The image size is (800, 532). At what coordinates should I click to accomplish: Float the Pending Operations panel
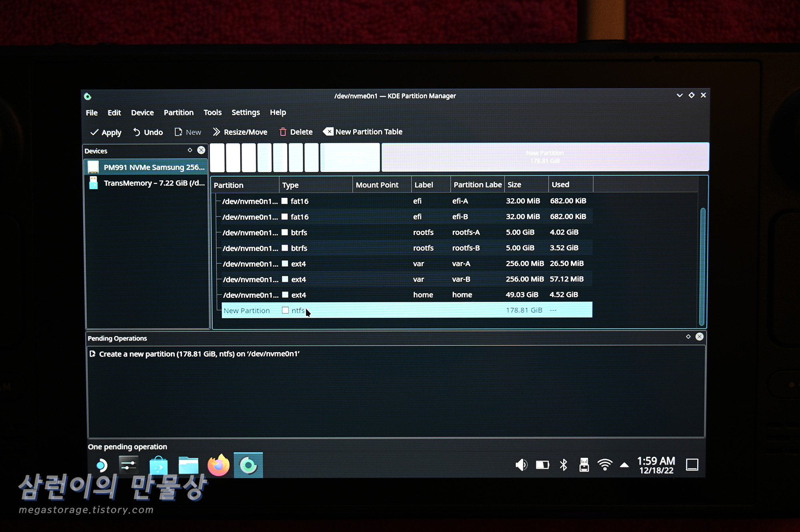click(x=688, y=337)
